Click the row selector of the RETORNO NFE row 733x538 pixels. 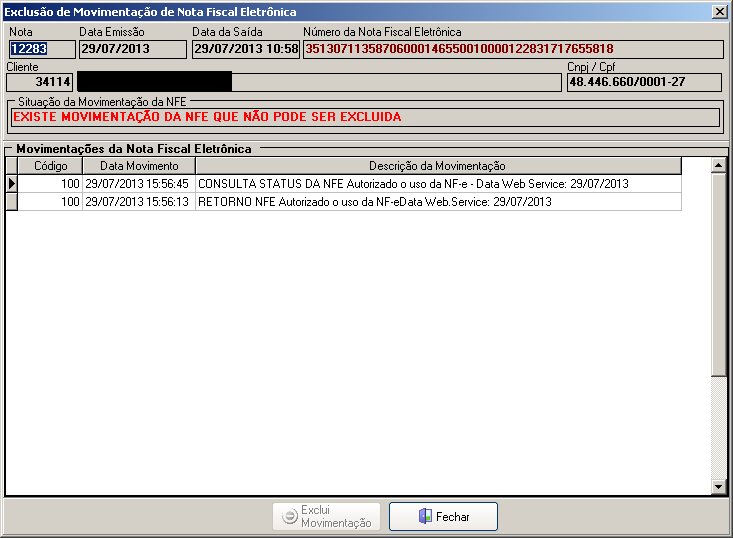(x=12, y=202)
